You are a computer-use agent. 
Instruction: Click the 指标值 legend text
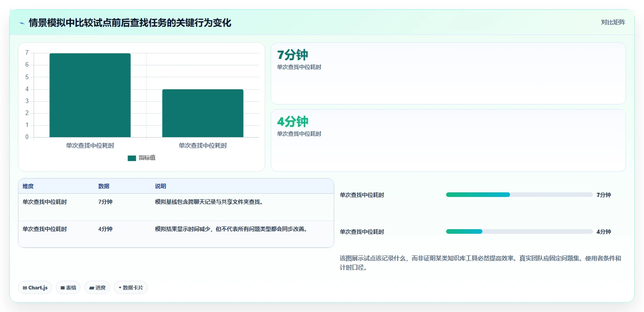click(147, 158)
